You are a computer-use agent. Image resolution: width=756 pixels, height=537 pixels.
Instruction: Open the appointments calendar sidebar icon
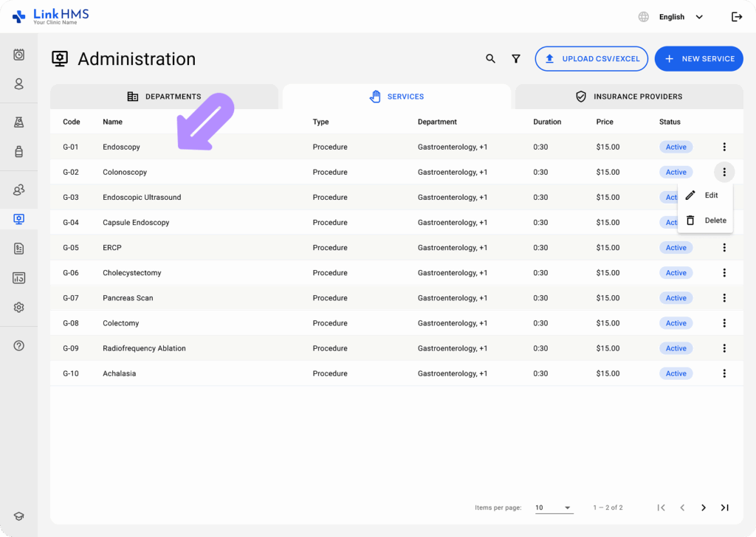click(x=18, y=55)
